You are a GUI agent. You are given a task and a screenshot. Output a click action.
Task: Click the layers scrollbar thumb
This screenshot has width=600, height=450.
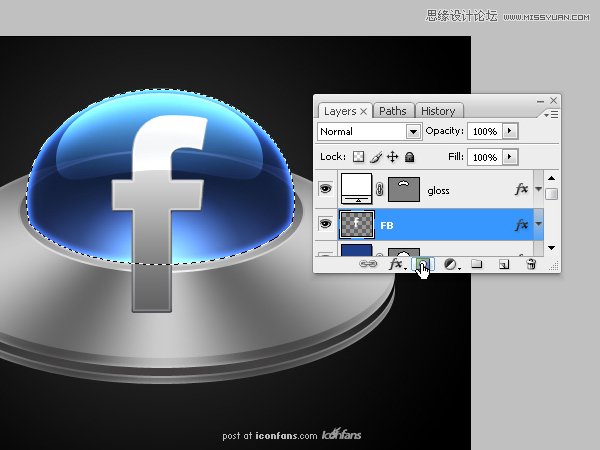(551, 194)
